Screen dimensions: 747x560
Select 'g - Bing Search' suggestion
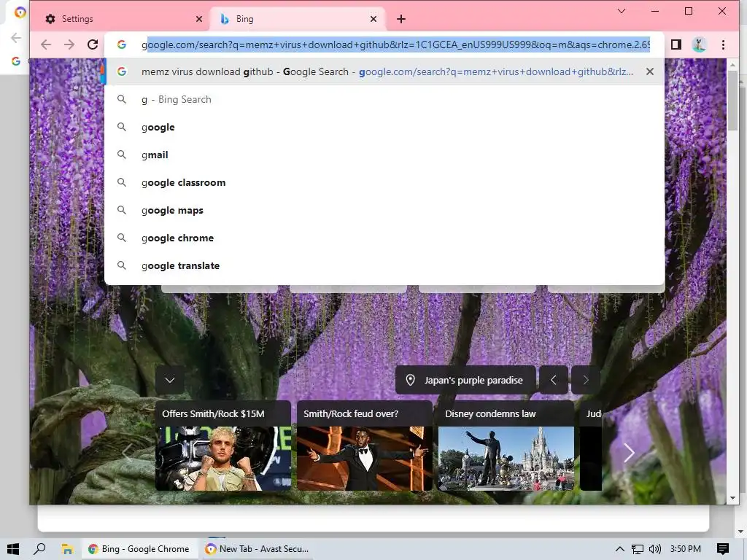[x=384, y=99]
